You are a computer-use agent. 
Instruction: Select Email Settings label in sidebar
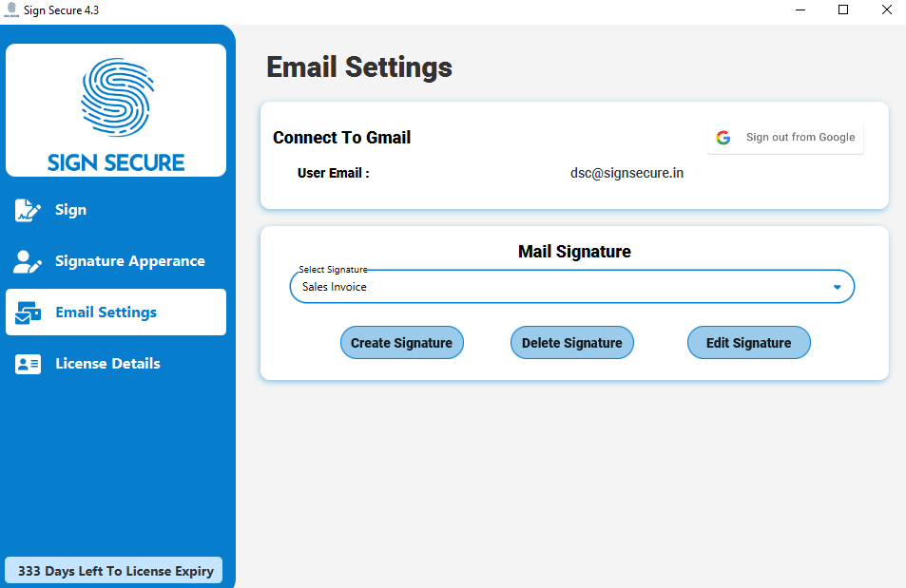click(106, 312)
